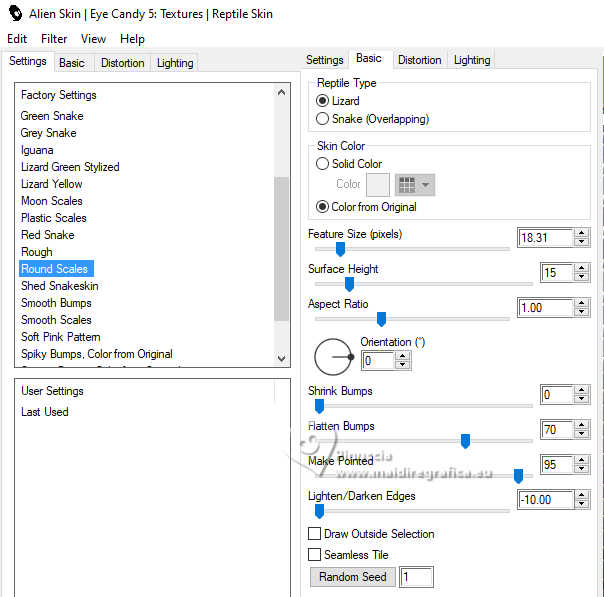
Task: Click the Lighten/Darken Edges slider handle
Action: (x=319, y=511)
